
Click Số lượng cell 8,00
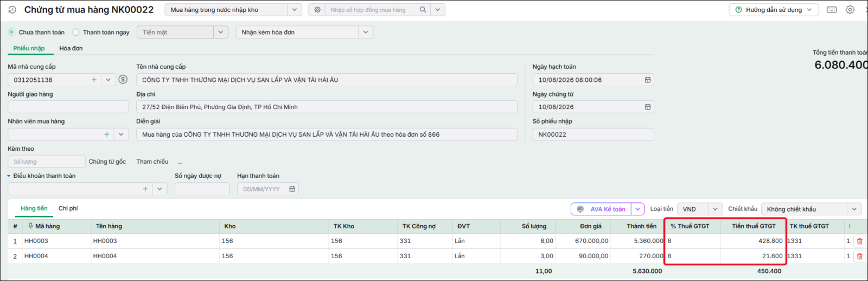click(528, 241)
